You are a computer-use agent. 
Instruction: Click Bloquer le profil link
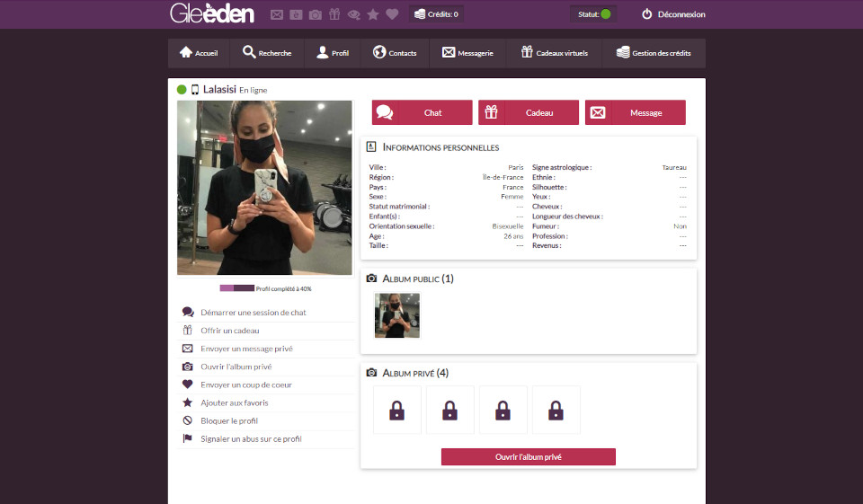[229, 421]
